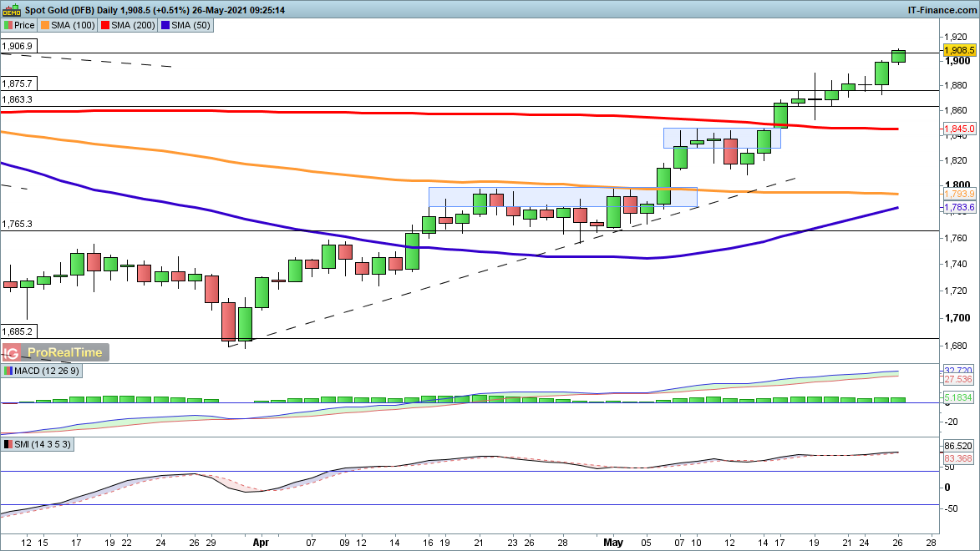Click the yellow 1,908.5 current price tag
Screen dimensions: 980x551
point(959,51)
